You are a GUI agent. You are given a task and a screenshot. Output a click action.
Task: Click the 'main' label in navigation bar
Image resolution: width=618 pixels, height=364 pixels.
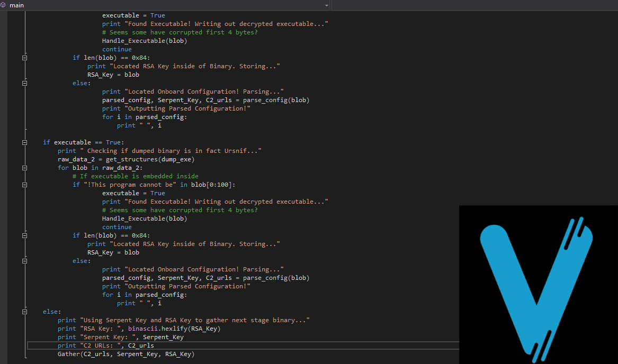tap(16, 5)
